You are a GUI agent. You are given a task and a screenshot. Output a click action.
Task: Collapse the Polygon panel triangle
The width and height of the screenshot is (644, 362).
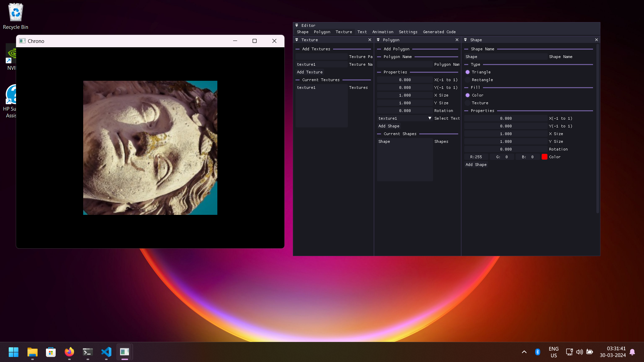tap(378, 40)
